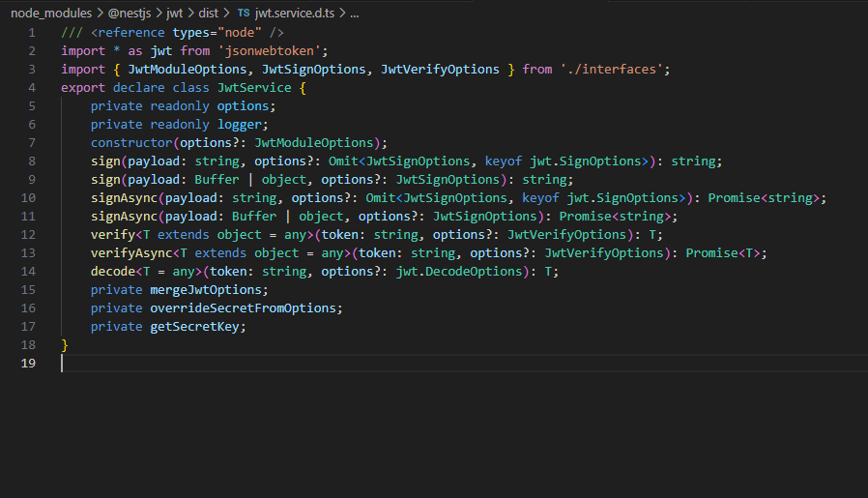Click the './interfaces' import path
The width and height of the screenshot is (868, 498).
point(612,70)
